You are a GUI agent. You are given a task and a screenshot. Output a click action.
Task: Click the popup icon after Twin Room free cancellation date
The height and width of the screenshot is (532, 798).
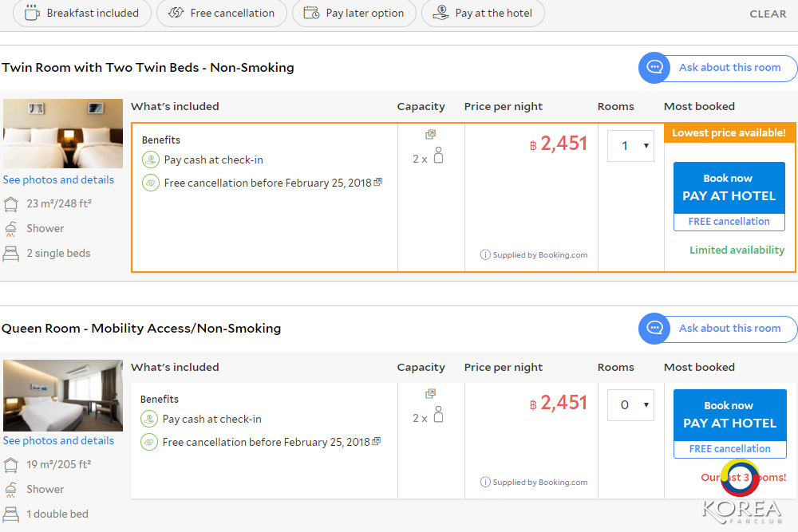(x=378, y=183)
